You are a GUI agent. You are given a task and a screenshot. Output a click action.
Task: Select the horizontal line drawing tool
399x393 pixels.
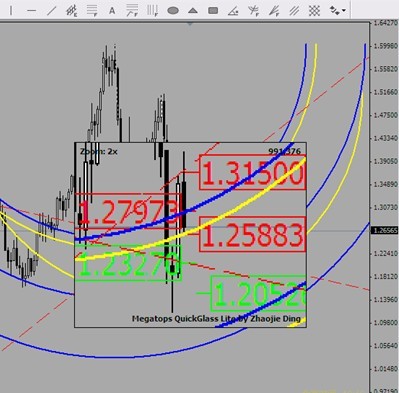click(31, 11)
